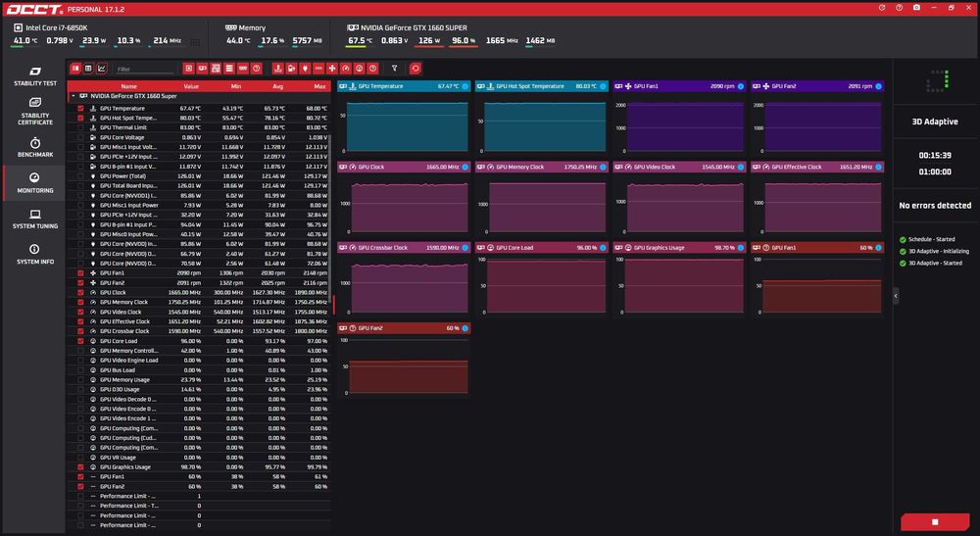Uncheck the GPU Hot Spot Temperature checkbox

pos(80,118)
